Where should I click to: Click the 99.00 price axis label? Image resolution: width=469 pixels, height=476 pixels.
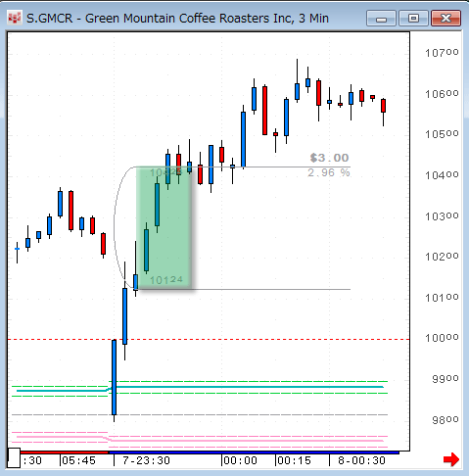[446, 379]
